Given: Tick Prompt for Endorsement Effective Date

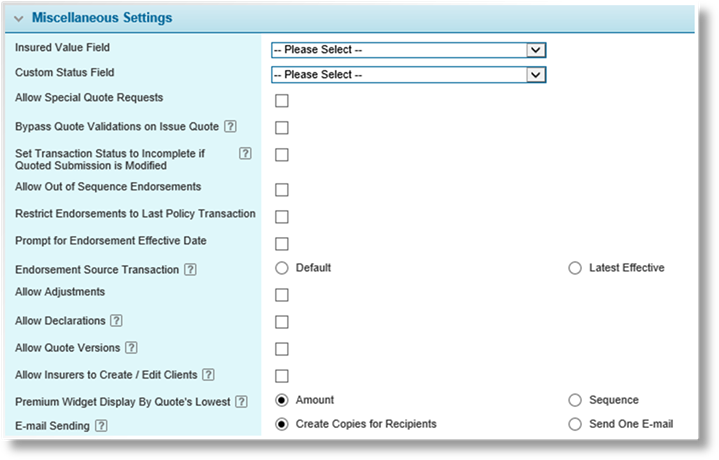Looking at the screenshot, I should 282,244.
